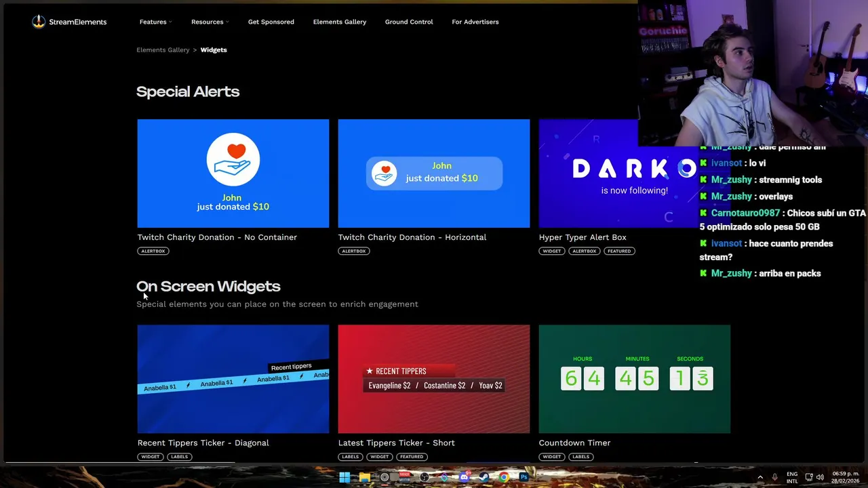Open Recent Tippers Ticker - Diagonal thumbnail
The height and width of the screenshot is (488, 868).
pyautogui.click(x=233, y=379)
